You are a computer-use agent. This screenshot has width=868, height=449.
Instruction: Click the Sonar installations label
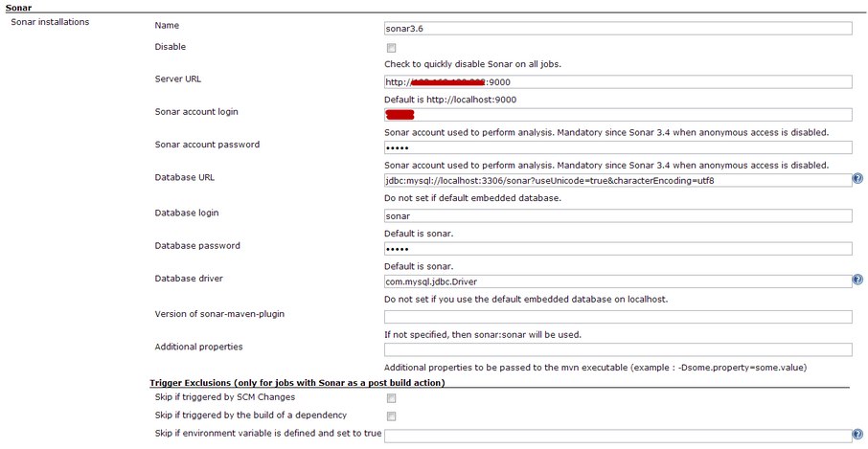point(50,22)
